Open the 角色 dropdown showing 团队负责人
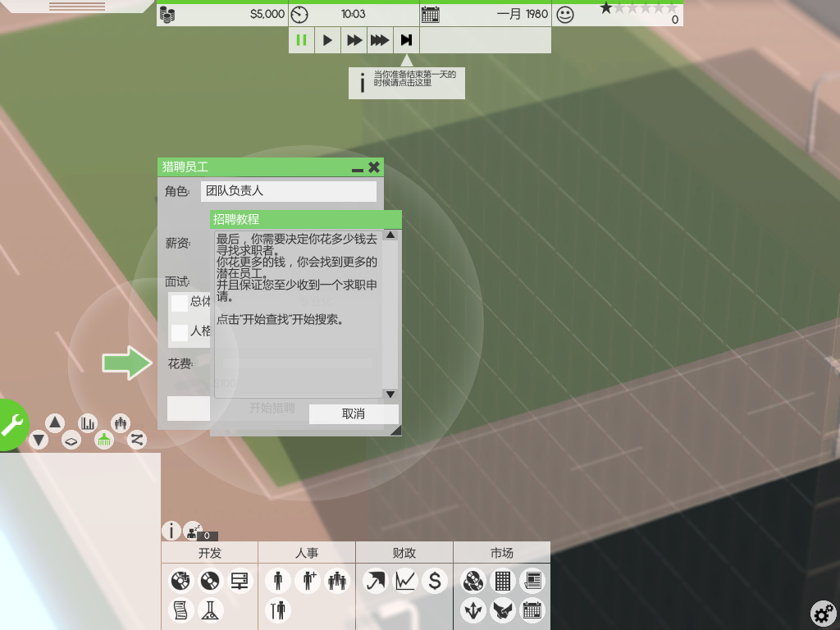840x630 pixels. (289, 191)
